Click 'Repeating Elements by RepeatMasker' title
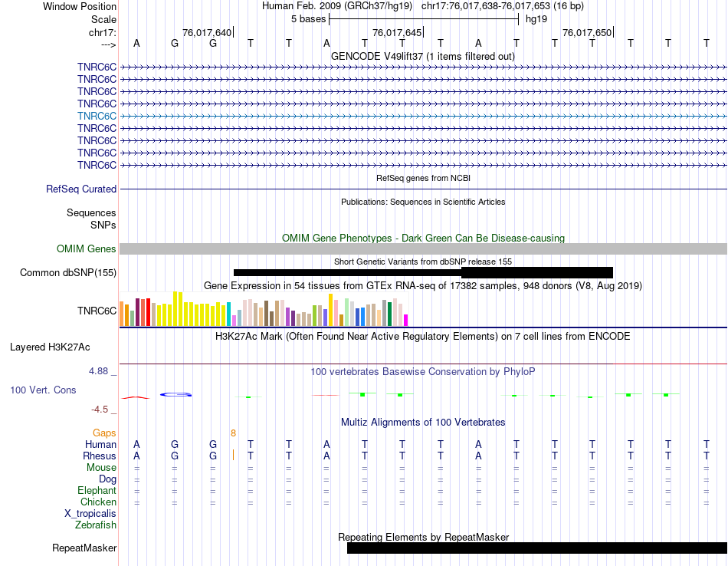 click(423, 537)
